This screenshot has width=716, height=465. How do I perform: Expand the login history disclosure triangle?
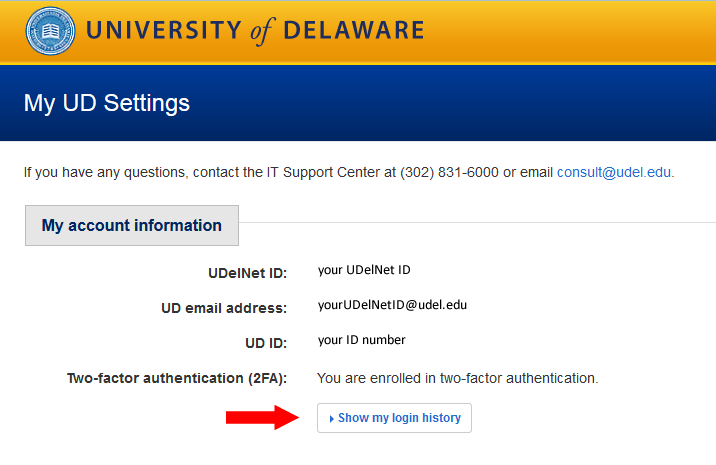(x=332, y=418)
